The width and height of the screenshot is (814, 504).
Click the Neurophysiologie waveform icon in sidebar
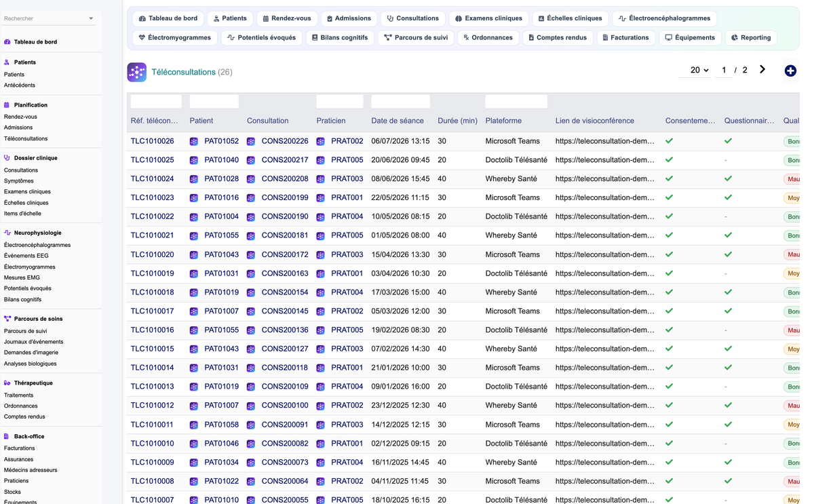click(x=7, y=233)
